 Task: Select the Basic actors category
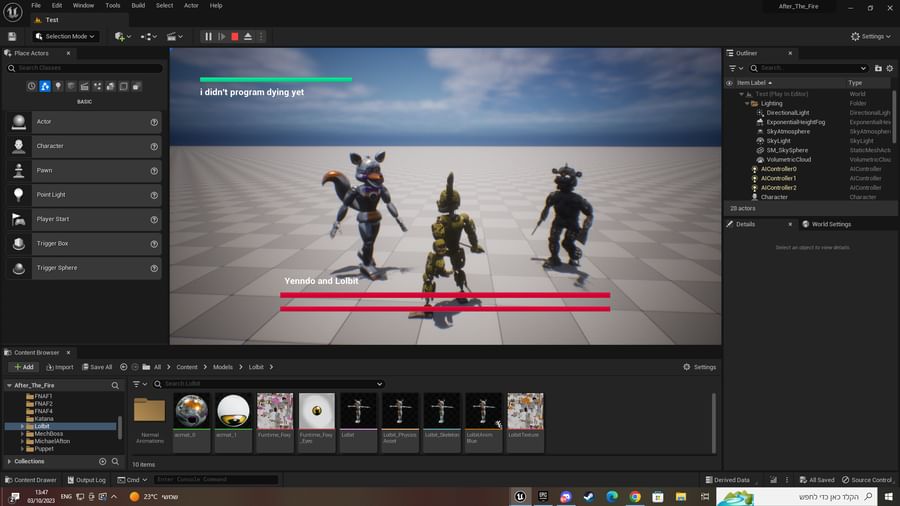tap(45, 86)
